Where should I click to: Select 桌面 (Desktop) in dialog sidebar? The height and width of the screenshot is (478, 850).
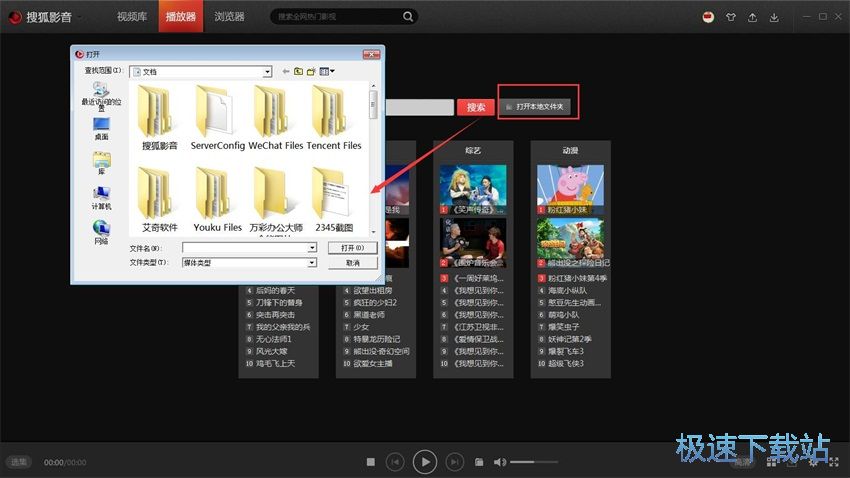click(101, 129)
